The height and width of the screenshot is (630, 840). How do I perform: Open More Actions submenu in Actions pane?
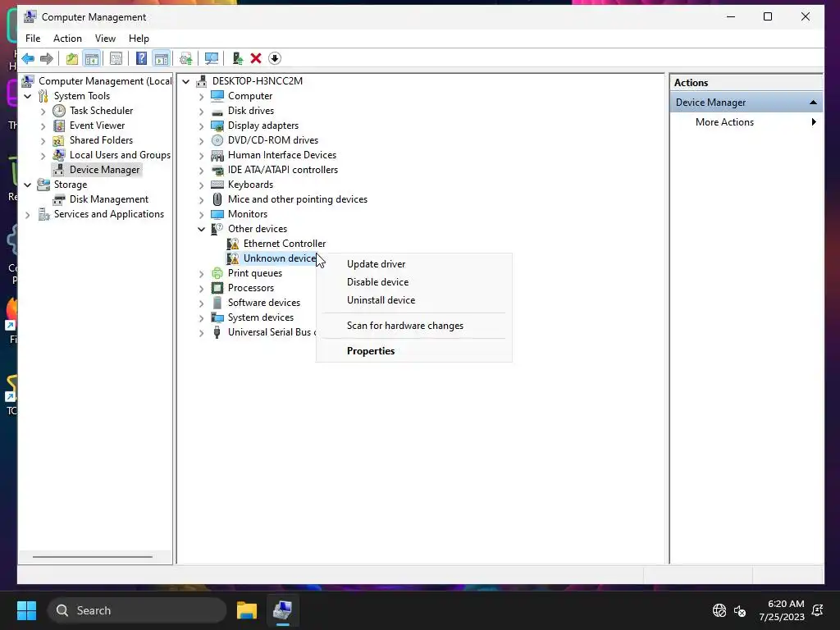click(x=746, y=122)
